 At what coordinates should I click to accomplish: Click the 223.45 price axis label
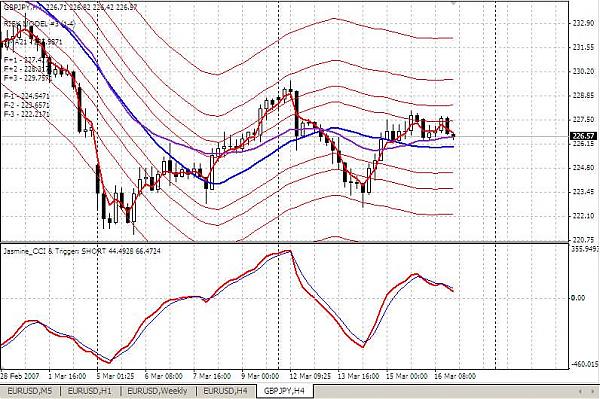point(584,192)
